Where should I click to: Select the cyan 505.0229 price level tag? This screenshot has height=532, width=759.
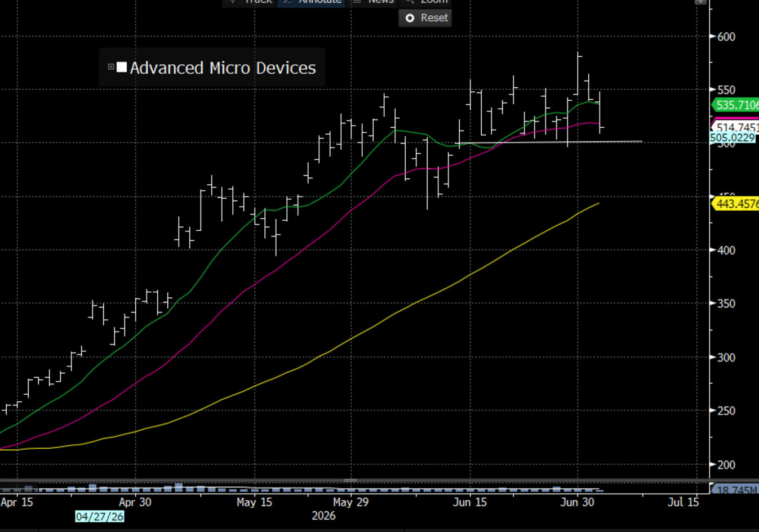click(x=733, y=137)
